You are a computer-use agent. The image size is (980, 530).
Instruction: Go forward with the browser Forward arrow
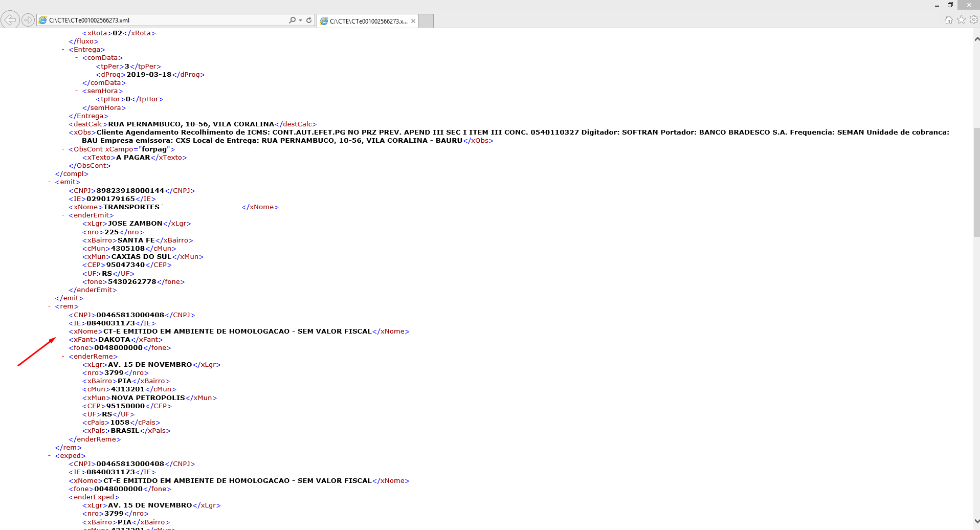[x=28, y=20]
